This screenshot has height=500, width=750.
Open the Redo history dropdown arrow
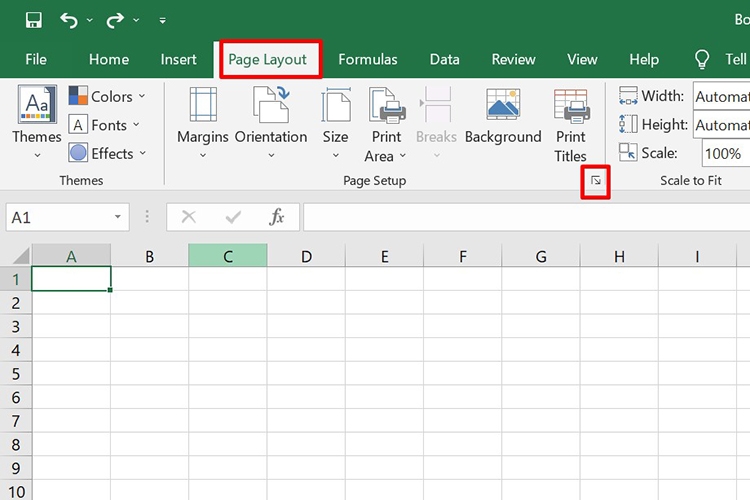136,20
